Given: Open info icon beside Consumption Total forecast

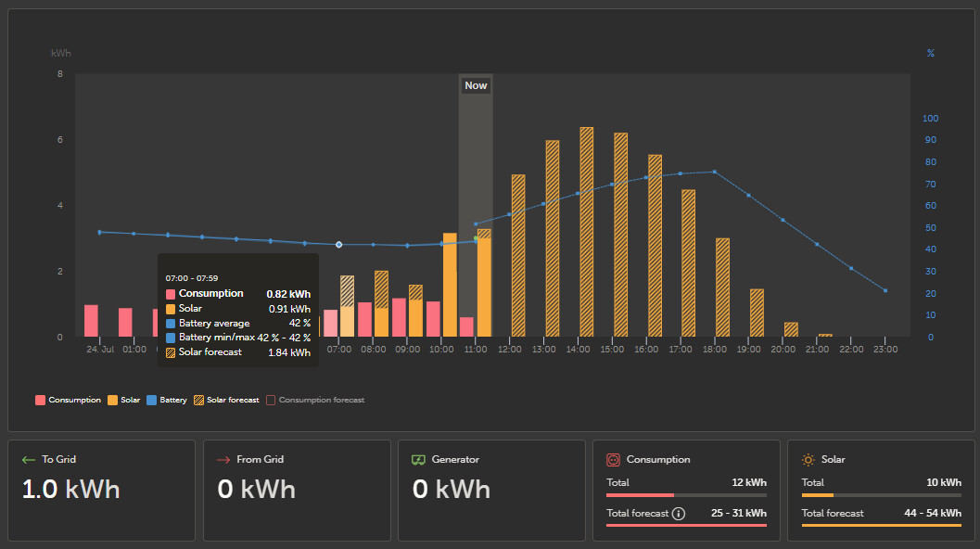Looking at the screenshot, I should tap(679, 514).
